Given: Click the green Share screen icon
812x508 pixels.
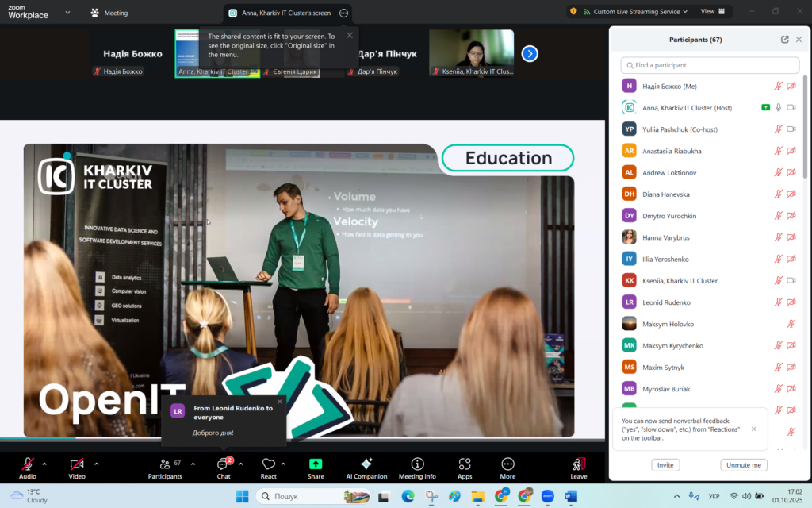Looking at the screenshot, I should 316,464.
